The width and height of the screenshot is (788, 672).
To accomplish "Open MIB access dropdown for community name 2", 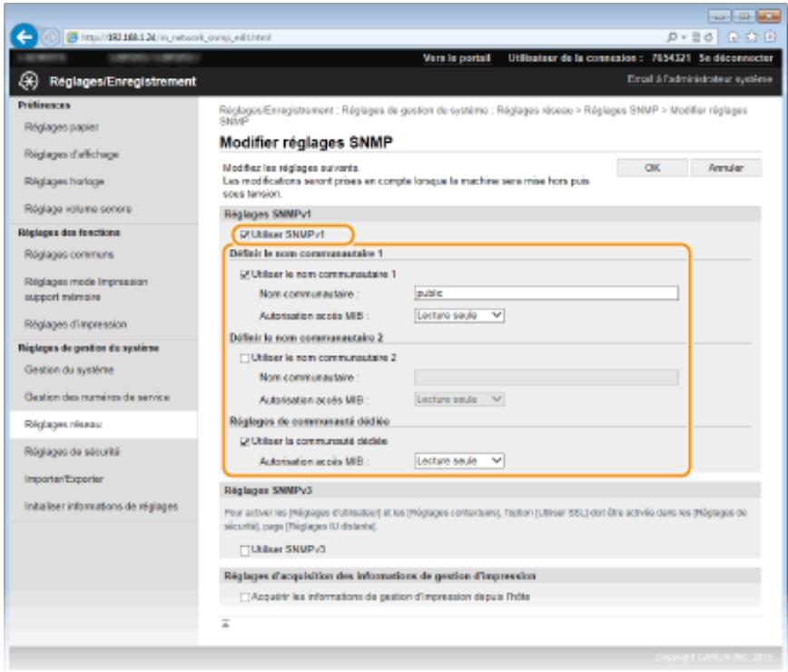I will click(458, 399).
